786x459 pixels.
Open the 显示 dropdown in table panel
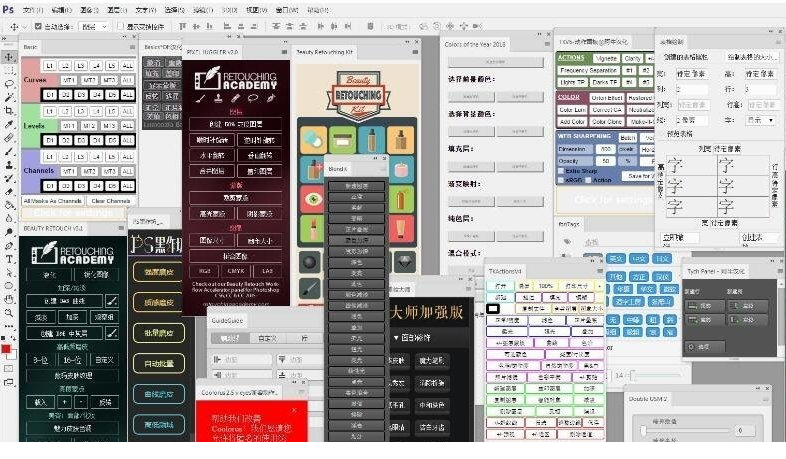pos(760,120)
